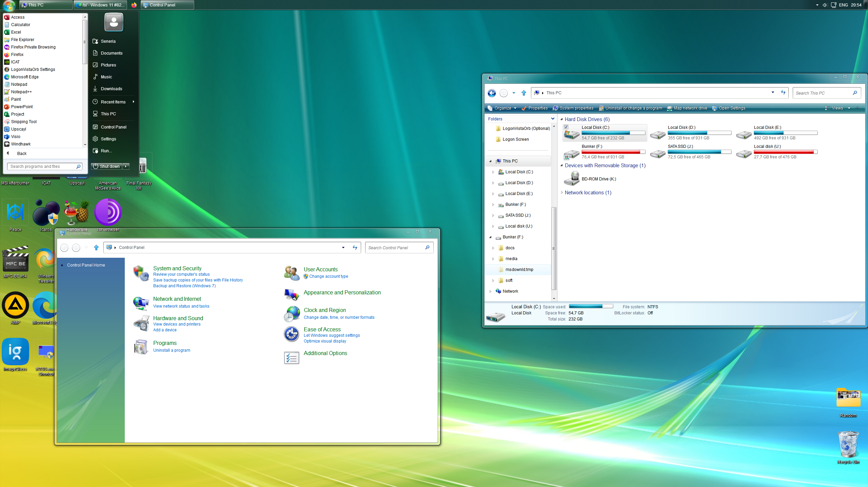This screenshot has height=487, width=868.
Task: Click the Uninstall a program link
Action: [x=172, y=350]
